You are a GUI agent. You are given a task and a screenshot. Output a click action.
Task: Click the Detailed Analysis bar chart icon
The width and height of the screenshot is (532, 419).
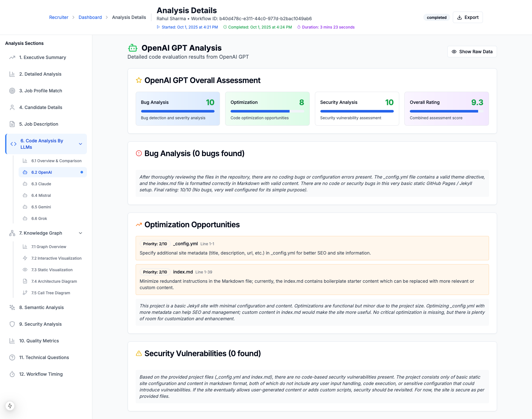[x=12, y=74]
